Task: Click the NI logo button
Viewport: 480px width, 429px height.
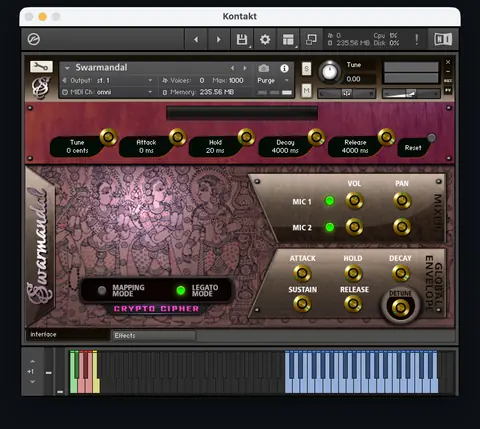Action: [x=443, y=39]
